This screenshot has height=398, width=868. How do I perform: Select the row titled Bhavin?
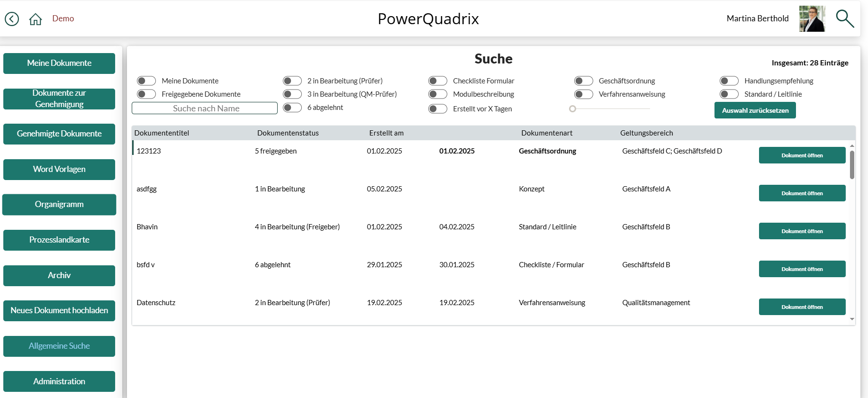(x=147, y=227)
